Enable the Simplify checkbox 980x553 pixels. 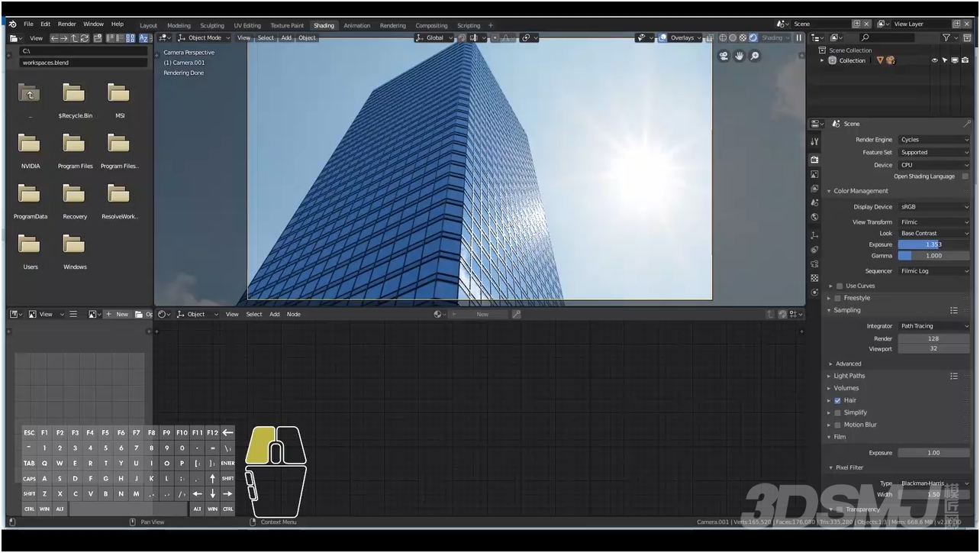click(x=837, y=412)
